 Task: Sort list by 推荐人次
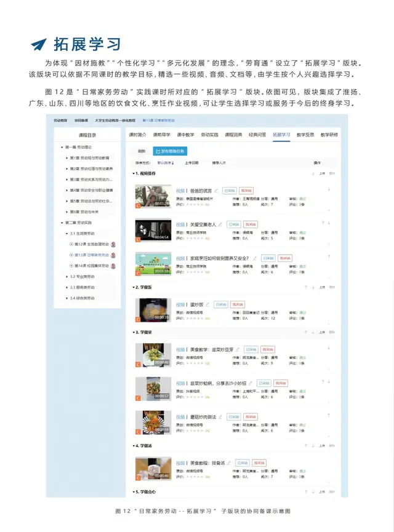219,163
